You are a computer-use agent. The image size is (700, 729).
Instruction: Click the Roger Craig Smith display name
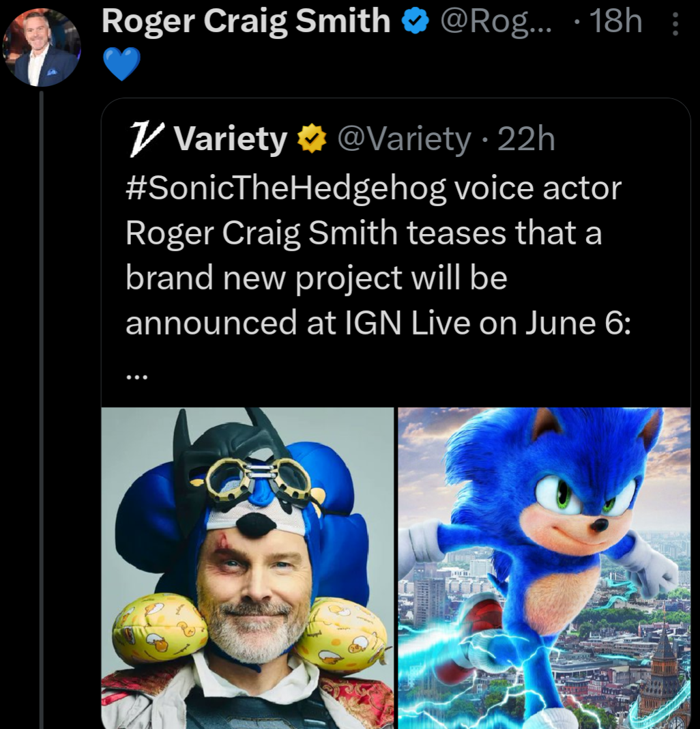pyautogui.click(x=246, y=22)
